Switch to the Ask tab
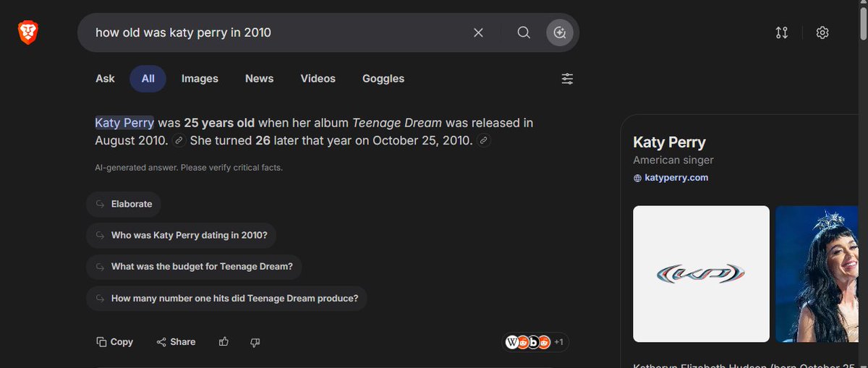868x368 pixels. [105, 79]
